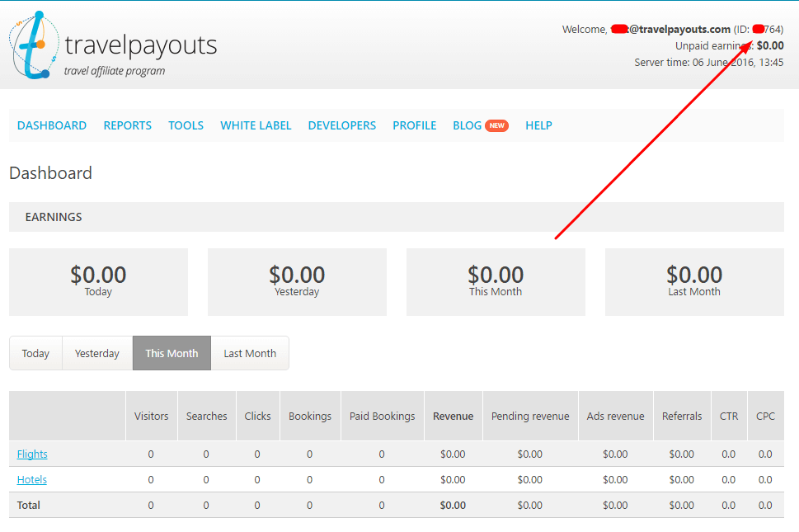Switch to the Yesterday tab
This screenshot has height=532, width=799.
(96, 353)
